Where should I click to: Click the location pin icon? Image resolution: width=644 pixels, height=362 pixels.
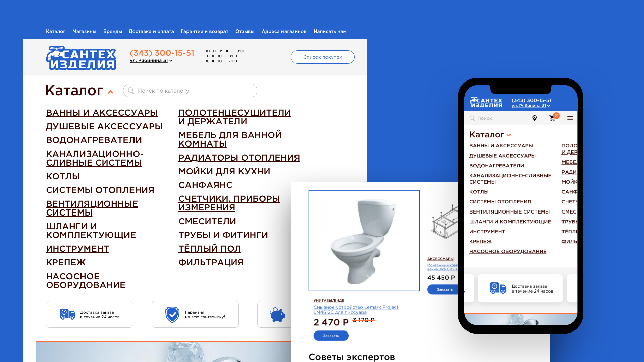pos(535,118)
